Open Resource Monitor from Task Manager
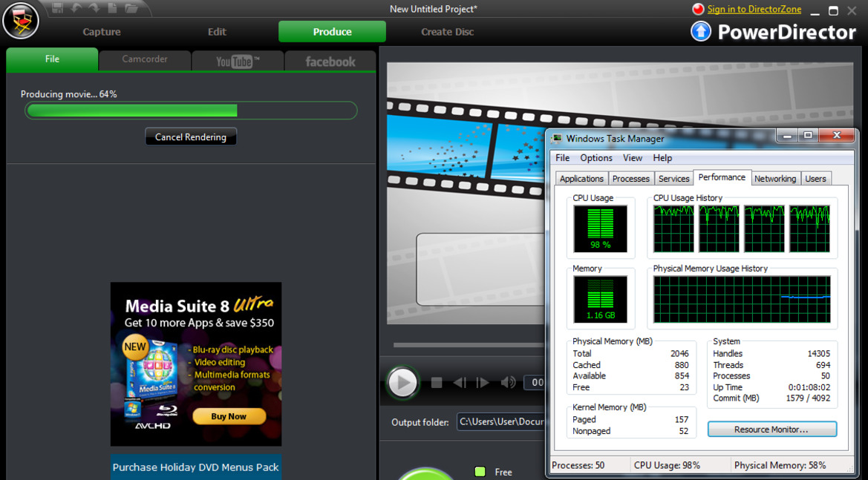Image resolution: width=868 pixels, height=480 pixels. point(771,429)
